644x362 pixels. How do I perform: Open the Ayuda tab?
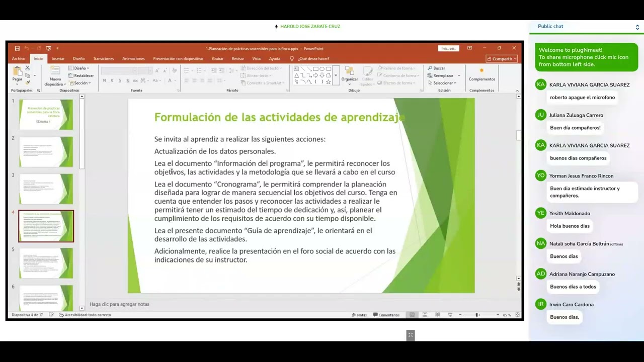coord(274,59)
